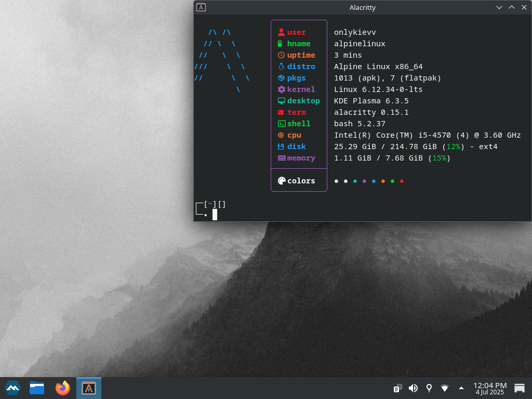Close the Alacritty window
Viewport: 532px width, 399px height.
tap(524, 7)
